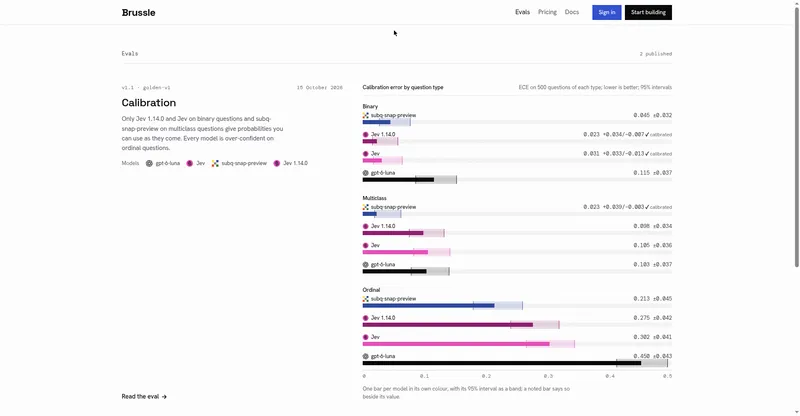Viewport: 800px width, 416px height.
Task: Click the gpt-6-luna icon in Models legend
Action: (x=149, y=163)
